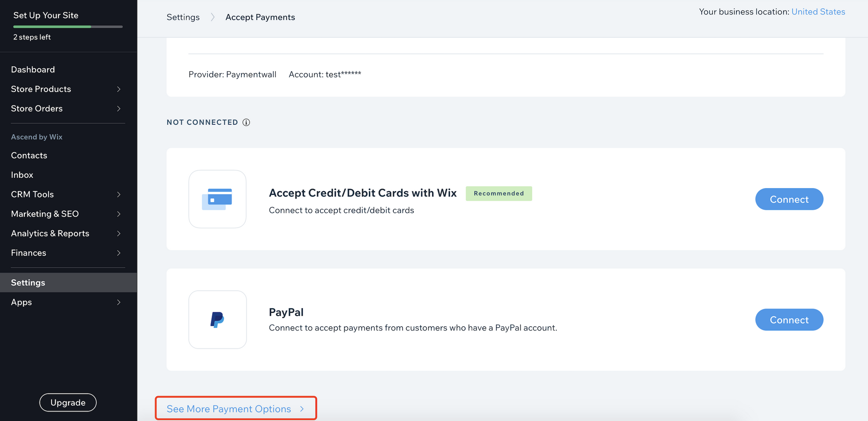Click the PayPal title text
Viewport: 868px width, 421px height.
tap(286, 312)
